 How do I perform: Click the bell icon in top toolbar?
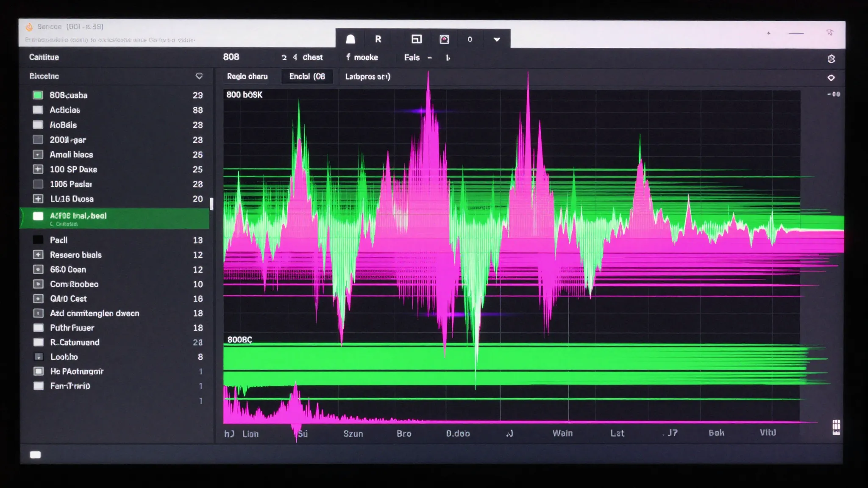tap(351, 39)
